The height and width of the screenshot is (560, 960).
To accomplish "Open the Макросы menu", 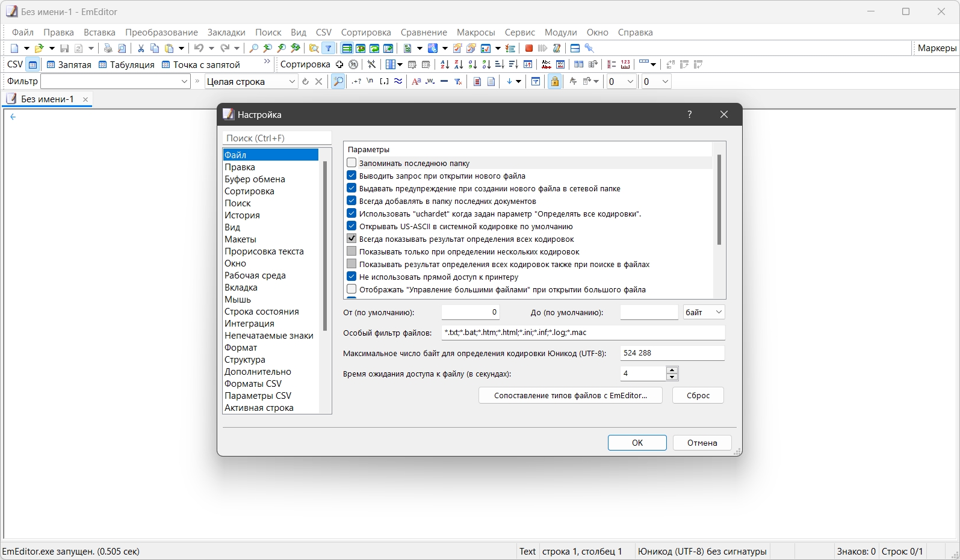I will (x=475, y=32).
